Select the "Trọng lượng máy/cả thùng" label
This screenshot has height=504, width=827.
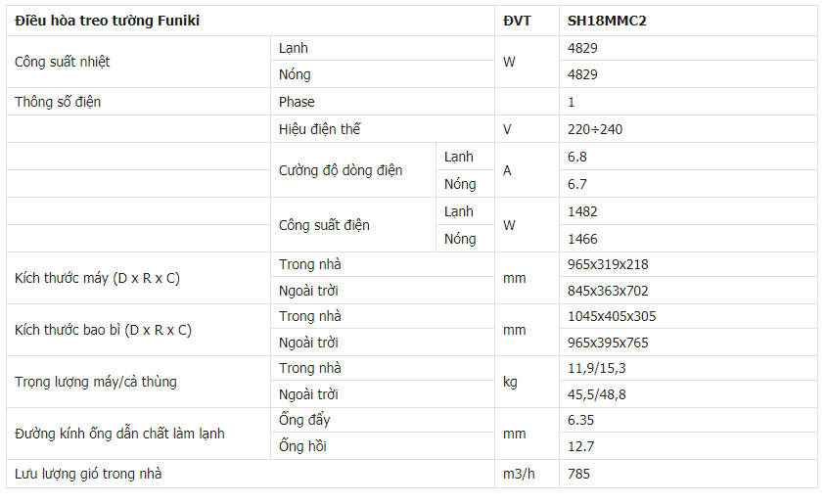96,382
